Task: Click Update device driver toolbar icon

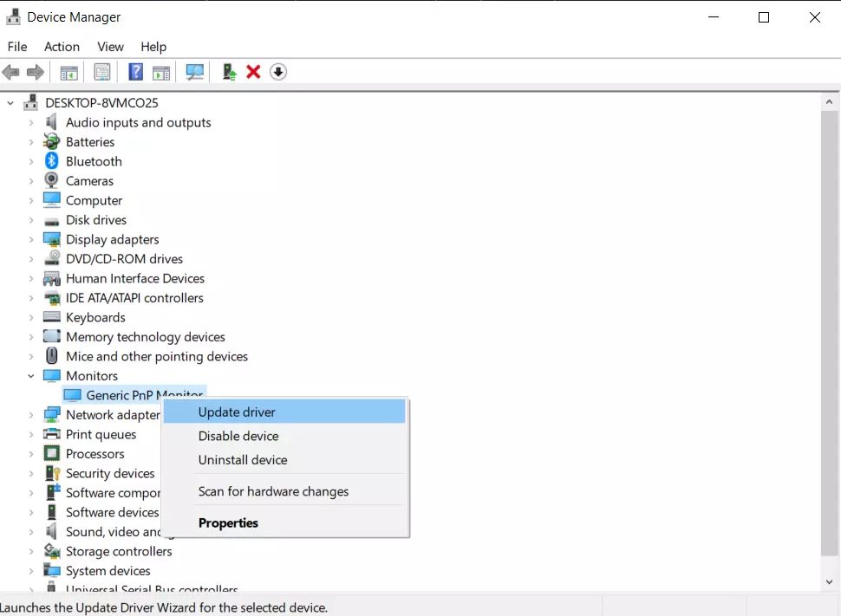Action: [230, 72]
